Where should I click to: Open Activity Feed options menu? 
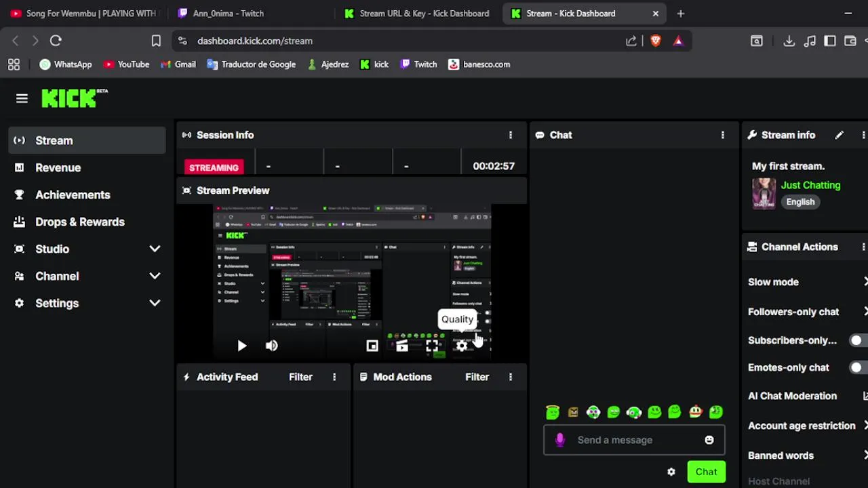334,377
